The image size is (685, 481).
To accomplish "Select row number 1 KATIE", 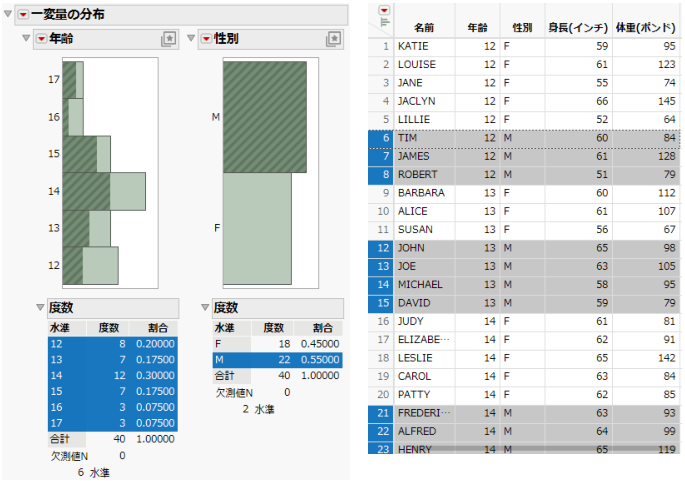I will (381, 46).
